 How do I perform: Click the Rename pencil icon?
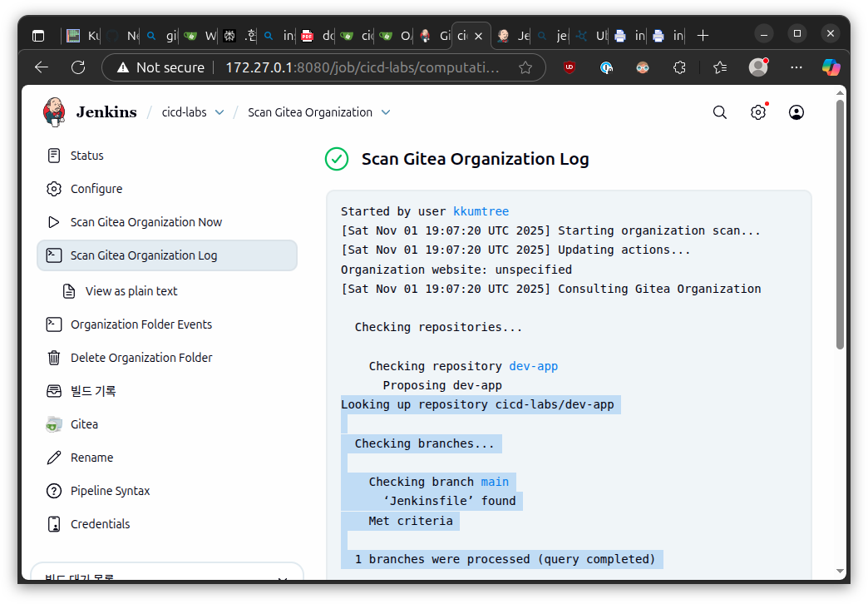point(54,457)
